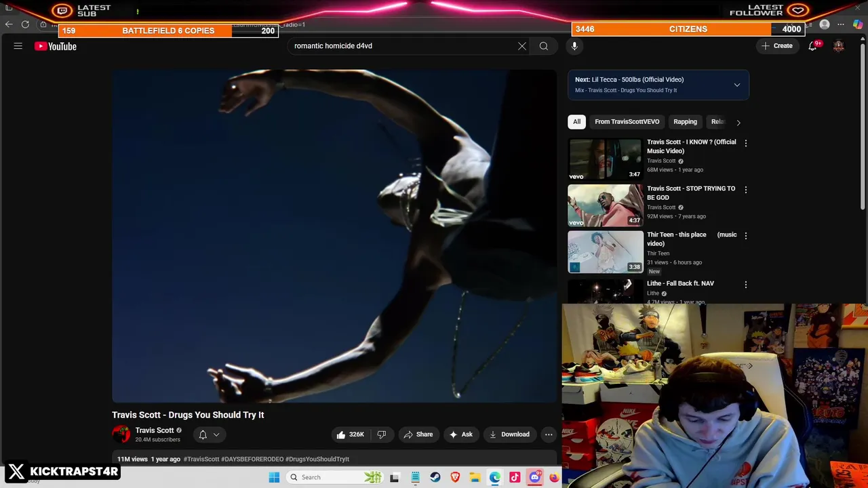Share the video

coord(418,434)
